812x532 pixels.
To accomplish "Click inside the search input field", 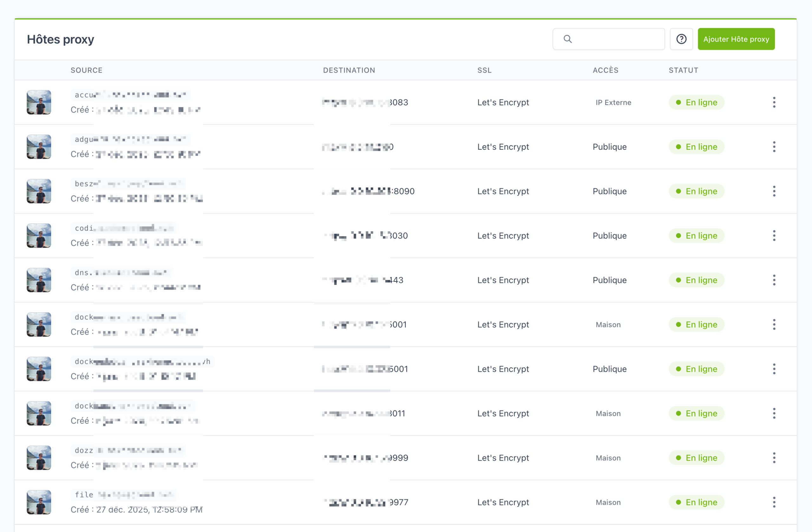I will (x=614, y=39).
